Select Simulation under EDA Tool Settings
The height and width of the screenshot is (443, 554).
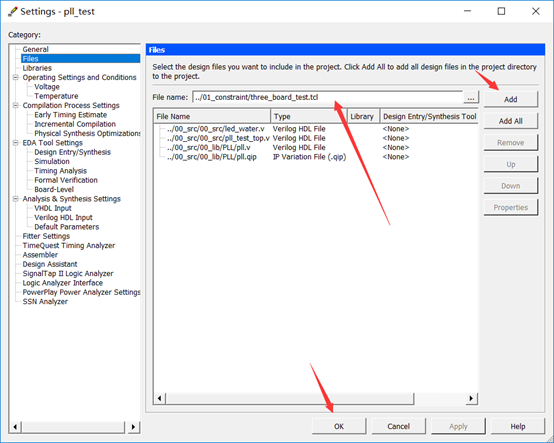tap(52, 161)
